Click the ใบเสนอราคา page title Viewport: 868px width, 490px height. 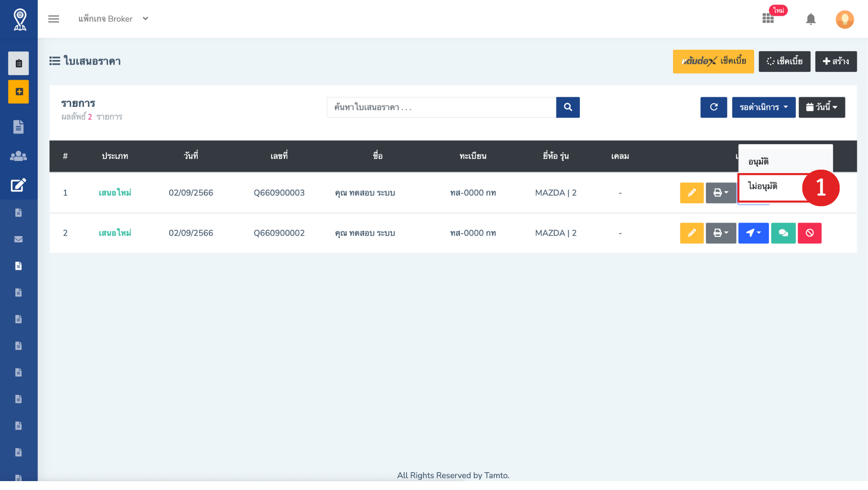[x=92, y=61]
